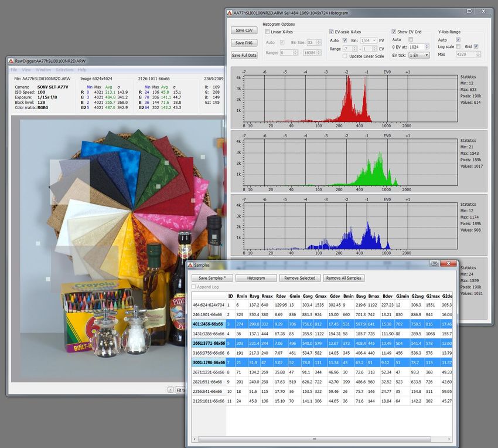The image size is (498, 448).
Task: Click the linear Range 16384 spinner
Action: click(x=312, y=53)
